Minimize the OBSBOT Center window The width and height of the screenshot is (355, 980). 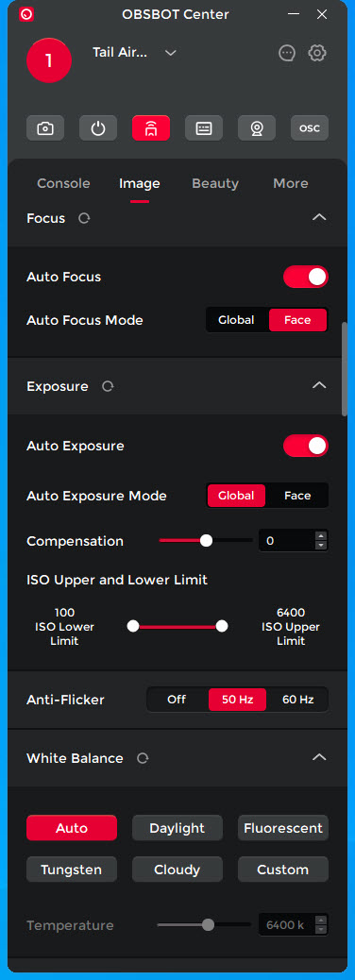pos(292,14)
